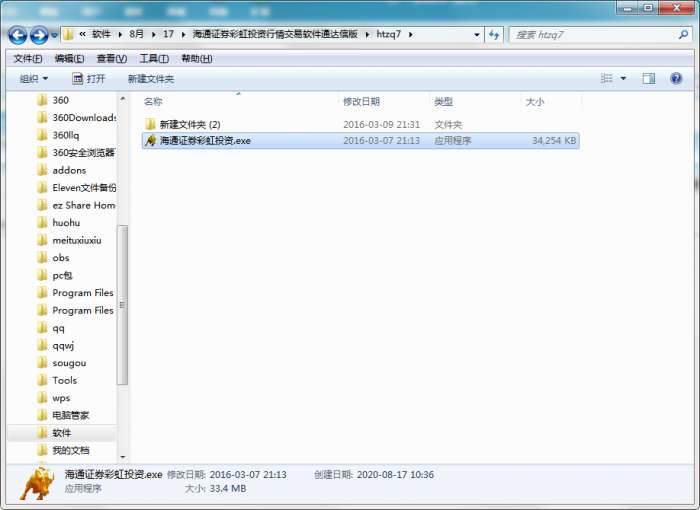700x510 pixels.
Task: Click the refresh icon next to the address bar
Action: 494,34
